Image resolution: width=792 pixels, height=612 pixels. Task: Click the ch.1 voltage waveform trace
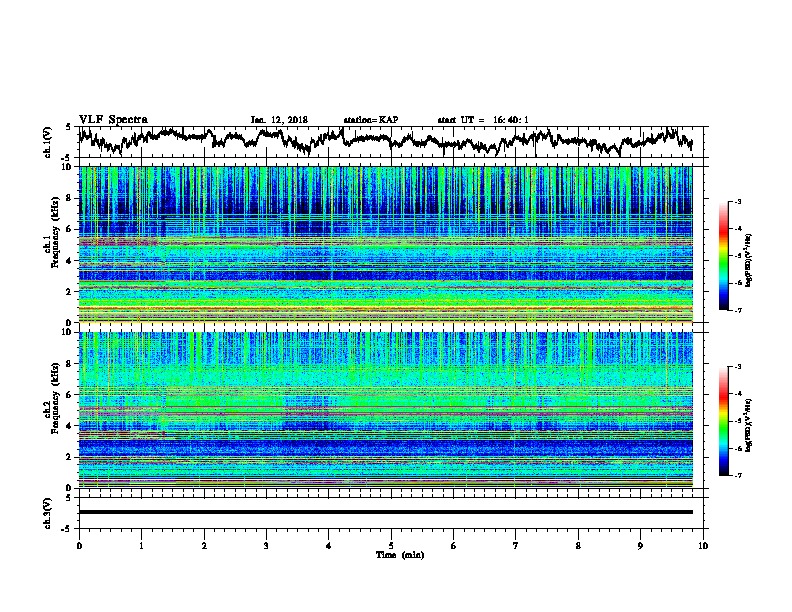click(x=385, y=141)
